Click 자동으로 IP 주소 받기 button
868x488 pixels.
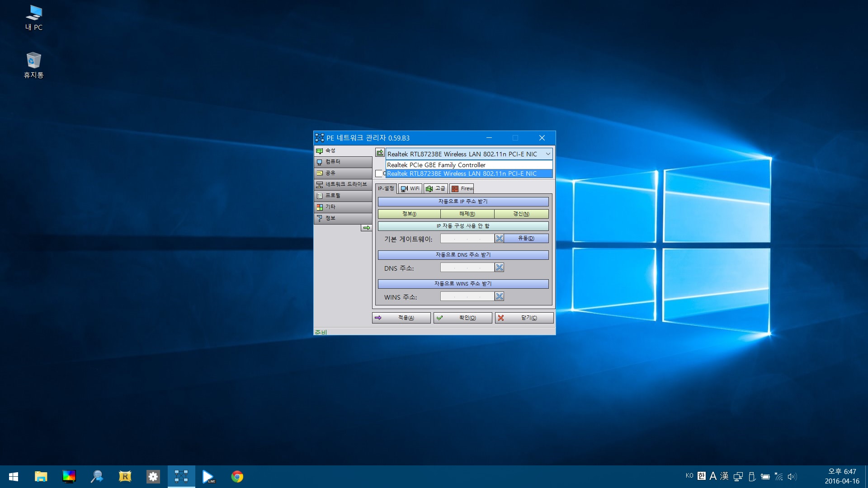(463, 202)
